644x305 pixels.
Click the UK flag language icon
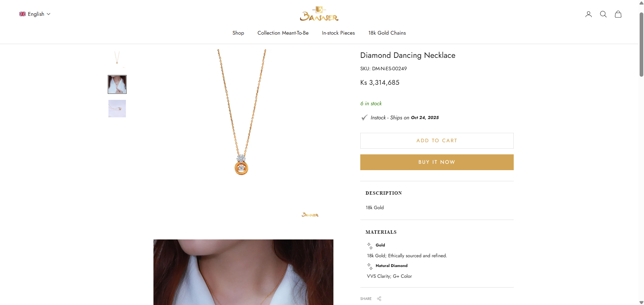(x=22, y=14)
